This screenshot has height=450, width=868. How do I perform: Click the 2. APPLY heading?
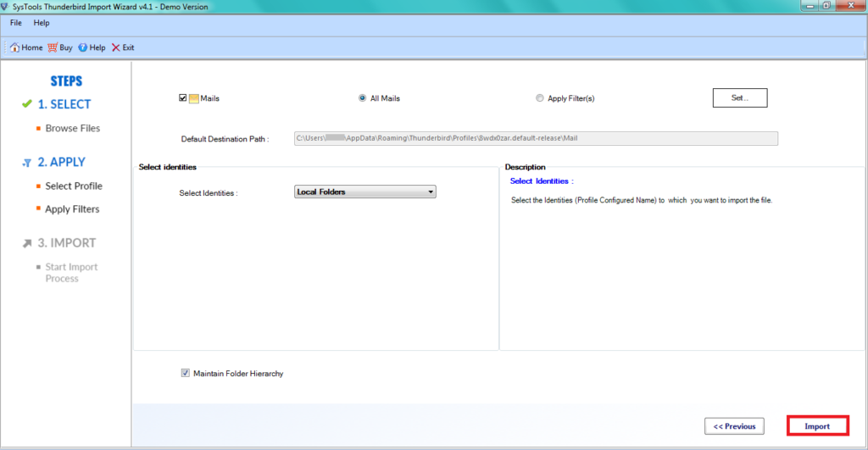[61, 162]
